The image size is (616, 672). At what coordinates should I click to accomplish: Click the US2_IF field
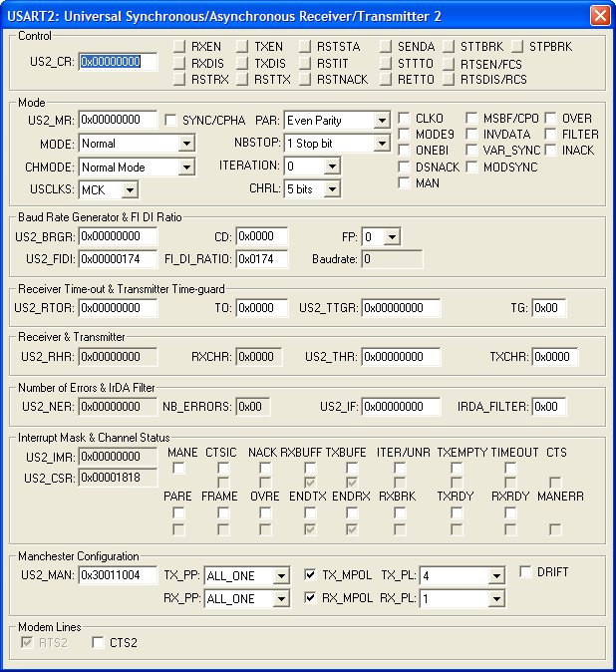tap(401, 406)
